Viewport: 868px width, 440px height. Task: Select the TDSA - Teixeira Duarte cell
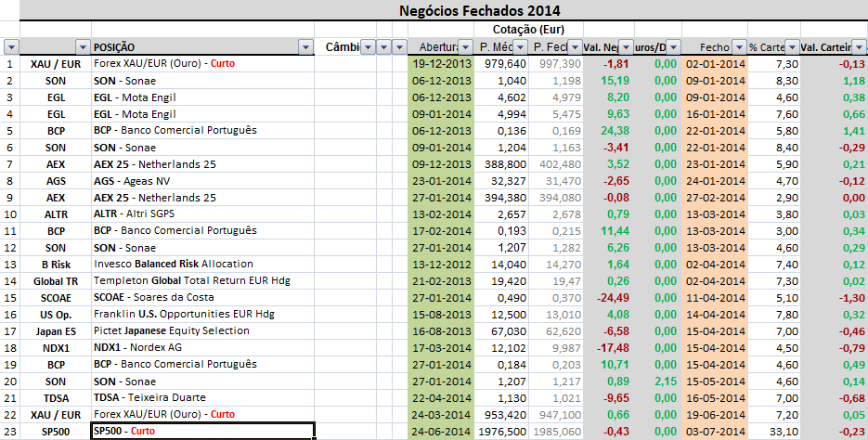[202, 397]
